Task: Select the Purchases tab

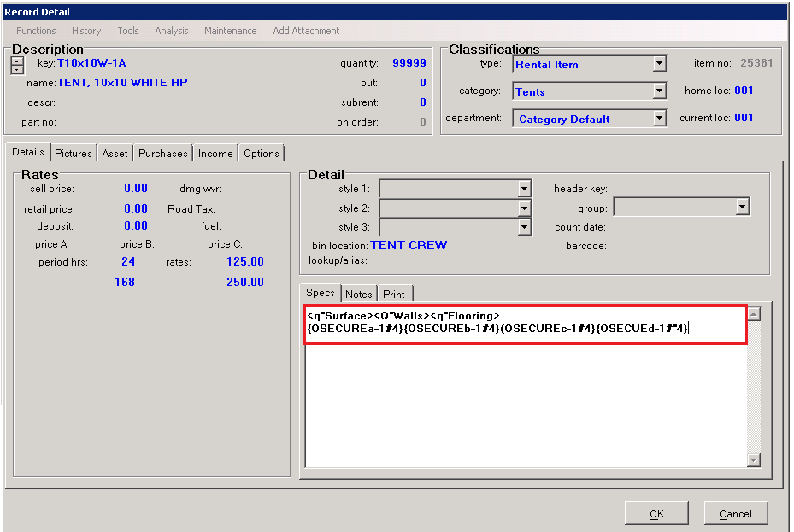Action: (x=162, y=154)
